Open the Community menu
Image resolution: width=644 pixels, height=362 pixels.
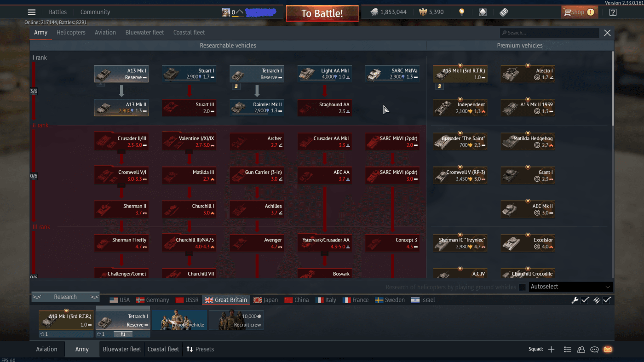pos(95,12)
